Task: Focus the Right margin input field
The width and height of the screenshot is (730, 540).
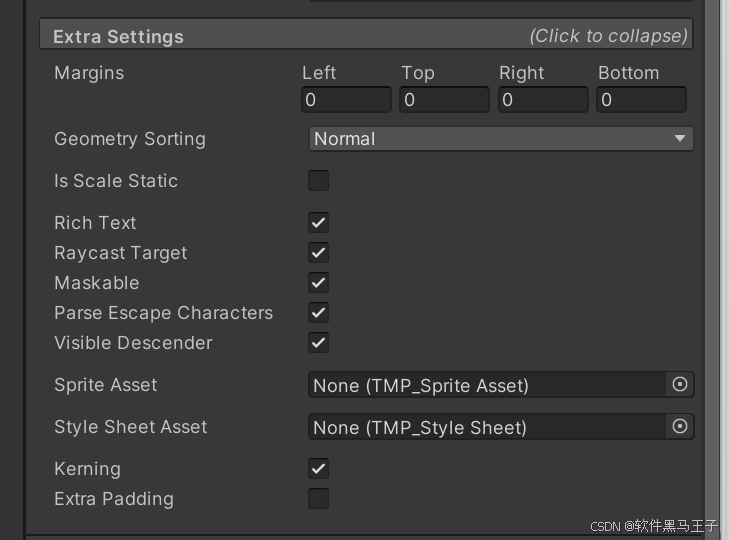Action: [x=543, y=100]
